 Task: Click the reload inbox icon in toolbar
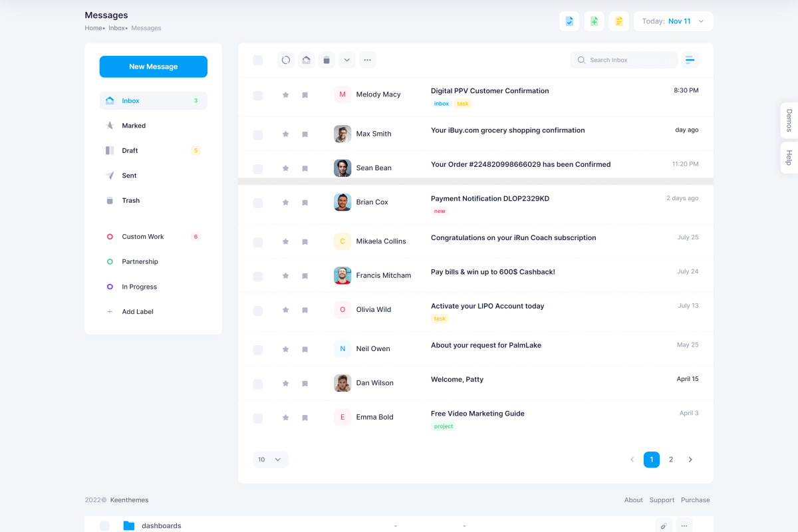[286, 60]
